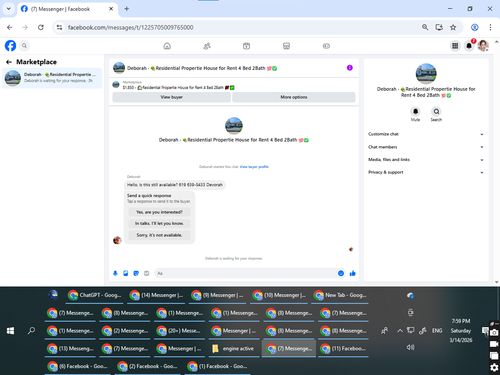This screenshot has width=500, height=375.
Task: Open the Windows Start menu
Action: [10, 331]
